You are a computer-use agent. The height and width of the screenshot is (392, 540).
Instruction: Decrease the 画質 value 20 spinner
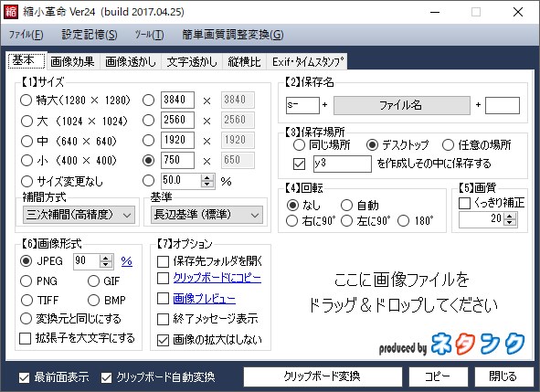click(510, 222)
